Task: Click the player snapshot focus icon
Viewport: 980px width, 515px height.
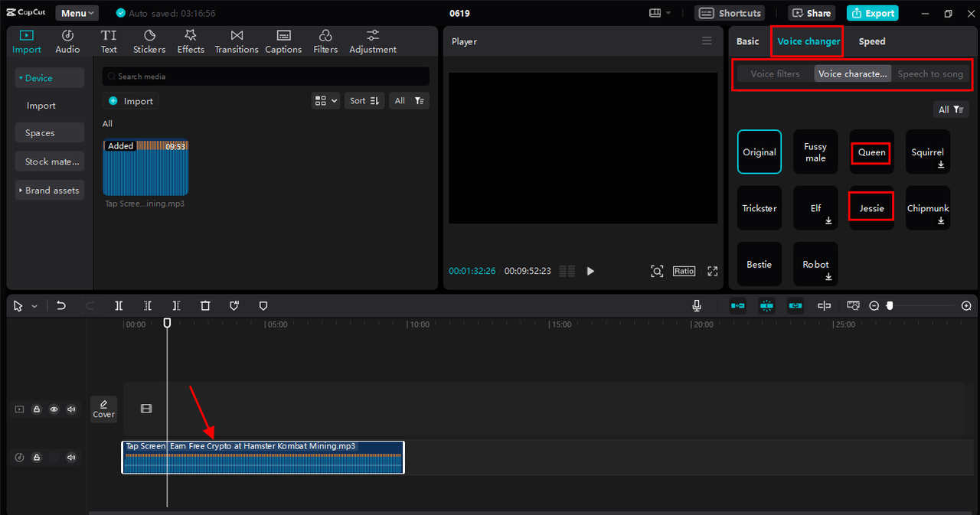Action: pyautogui.click(x=657, y=271)
